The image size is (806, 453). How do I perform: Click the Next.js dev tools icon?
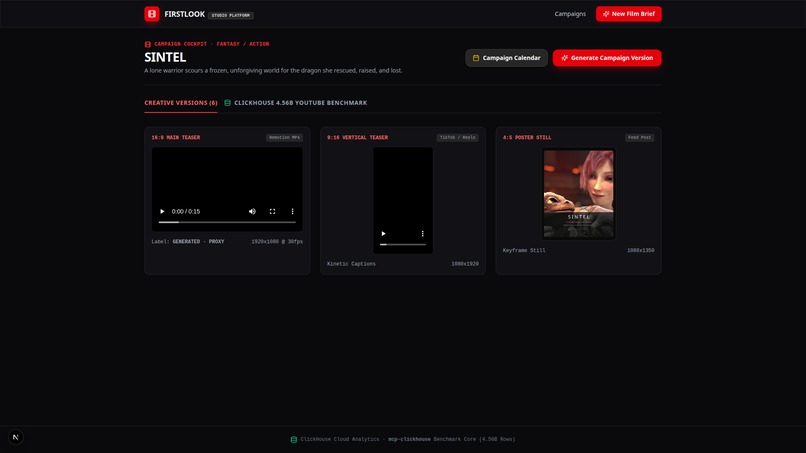(x=16, y=437)
